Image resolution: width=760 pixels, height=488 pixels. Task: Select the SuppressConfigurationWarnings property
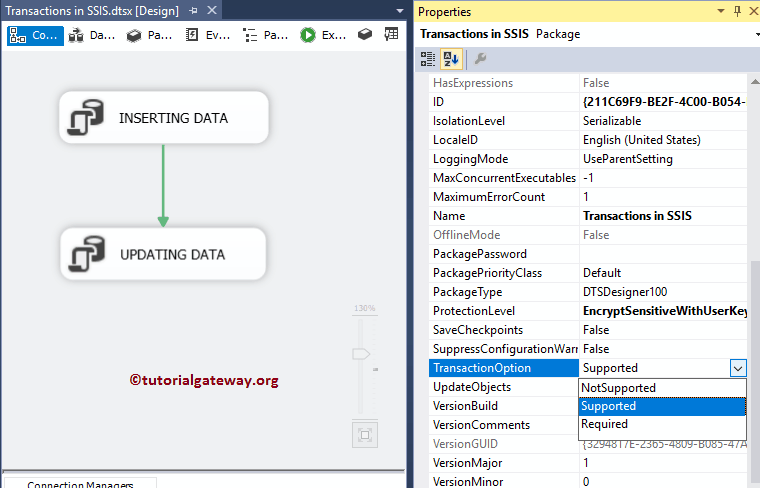coord(504,349)
